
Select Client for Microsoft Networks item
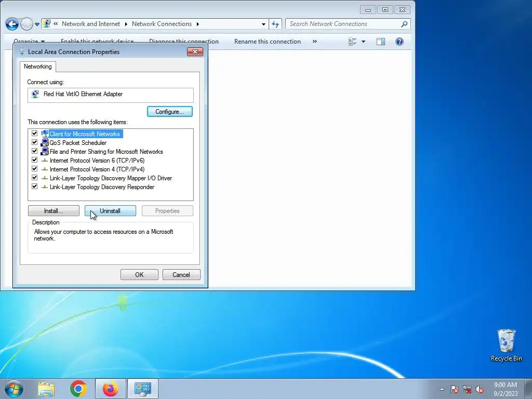(85, 134)
